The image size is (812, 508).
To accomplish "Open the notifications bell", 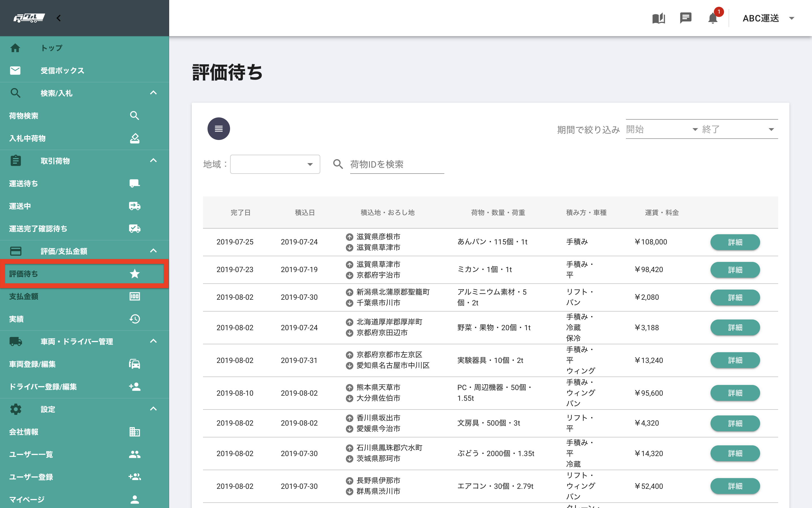I will point(713,18).
